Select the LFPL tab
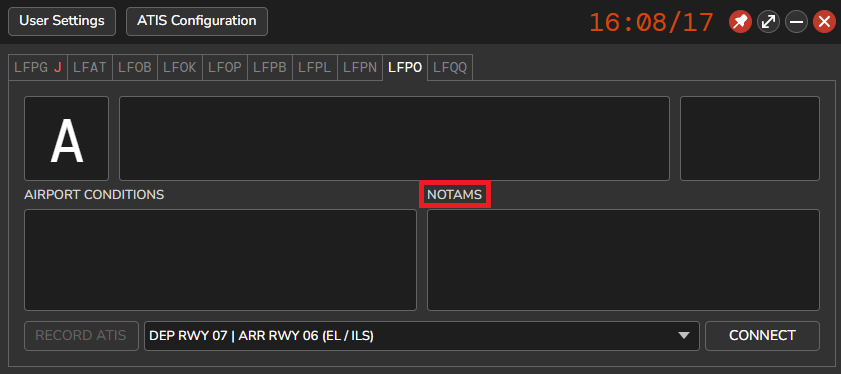841x374 pixels. pos(315,68)
